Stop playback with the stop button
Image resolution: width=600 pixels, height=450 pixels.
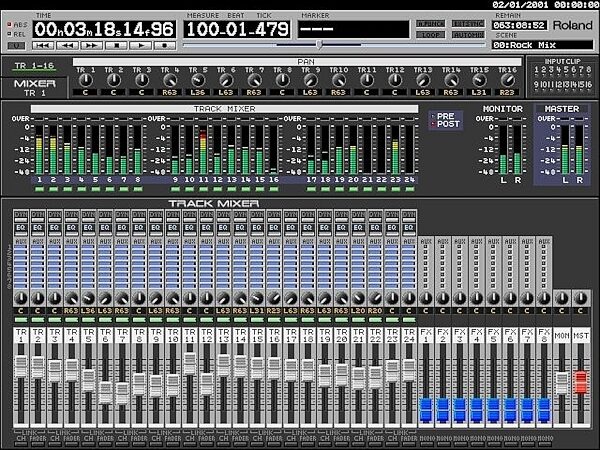click(116, 46)
